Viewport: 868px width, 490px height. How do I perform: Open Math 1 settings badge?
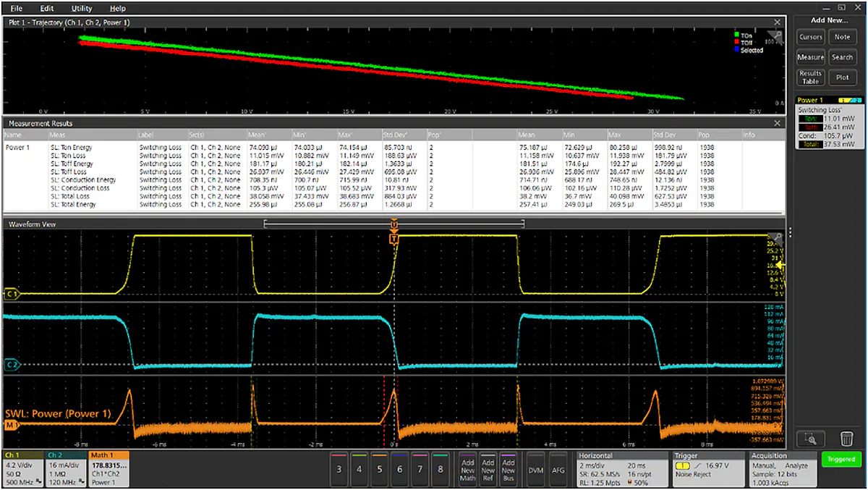click(x=108, y=469)
